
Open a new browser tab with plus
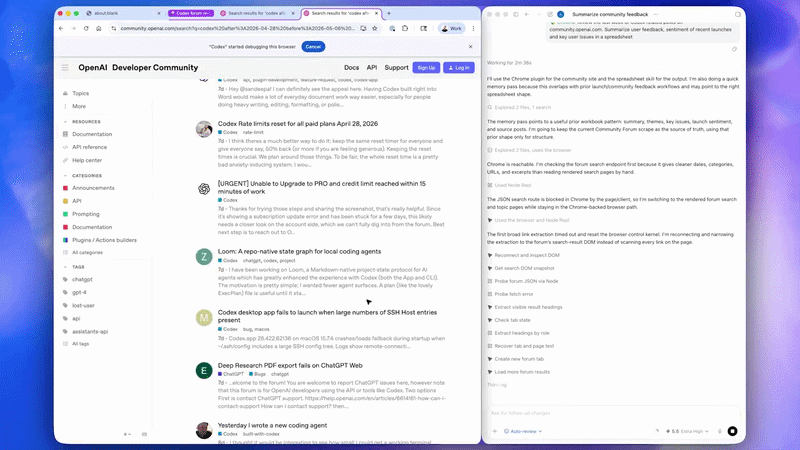pos(389,13)
